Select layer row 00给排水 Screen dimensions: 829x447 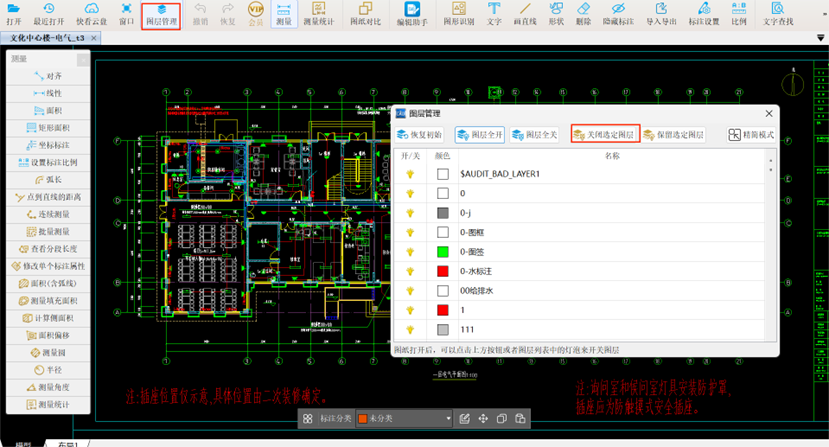point(580,291)
